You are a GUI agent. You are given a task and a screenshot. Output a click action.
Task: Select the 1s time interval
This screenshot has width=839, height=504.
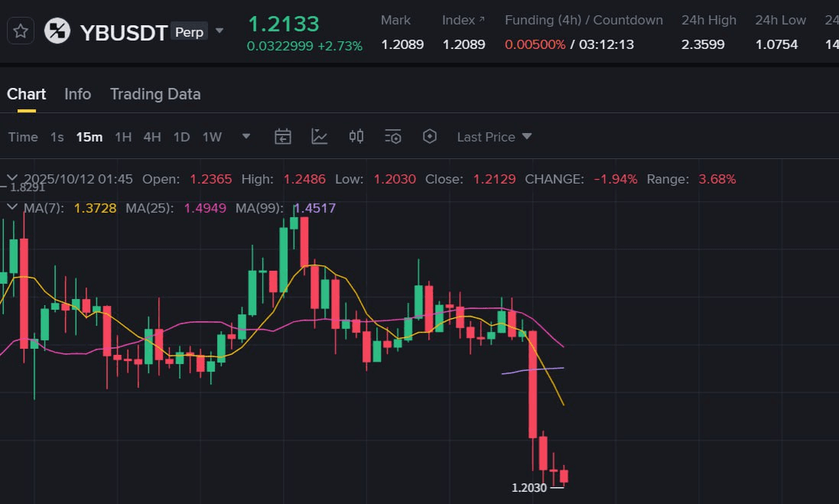click(x=57, y=137)
